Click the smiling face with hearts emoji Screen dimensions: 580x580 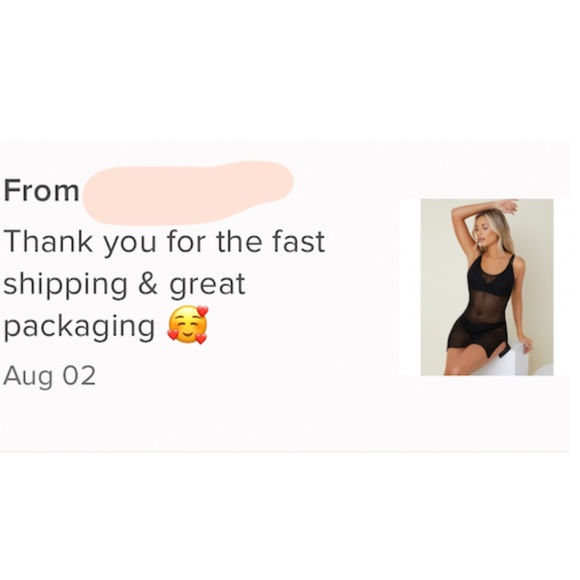click(x=188, y=325)
